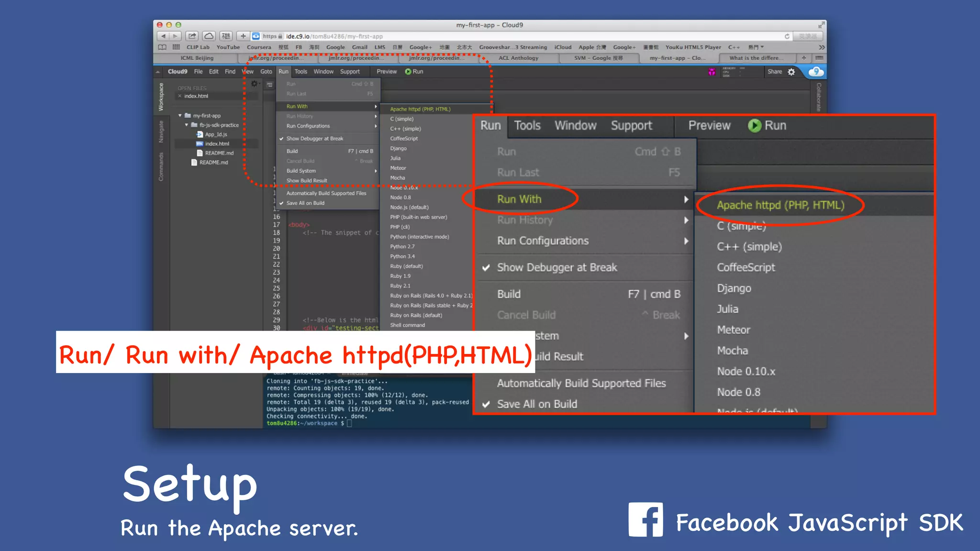Open iCloud tabs cloud icon

(x=209, y=36)
